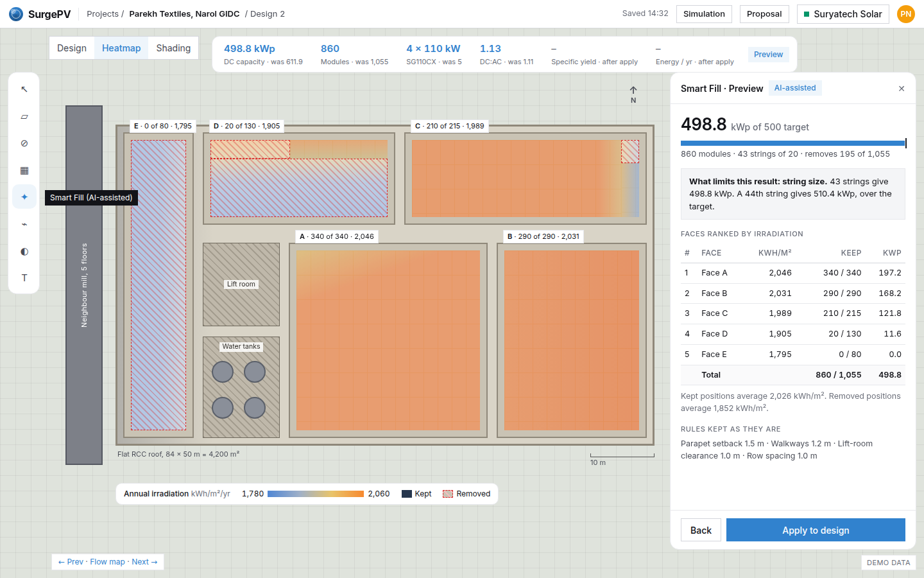Click the Back button
This screenshot has width=924, height=578.
pos(701,530)
